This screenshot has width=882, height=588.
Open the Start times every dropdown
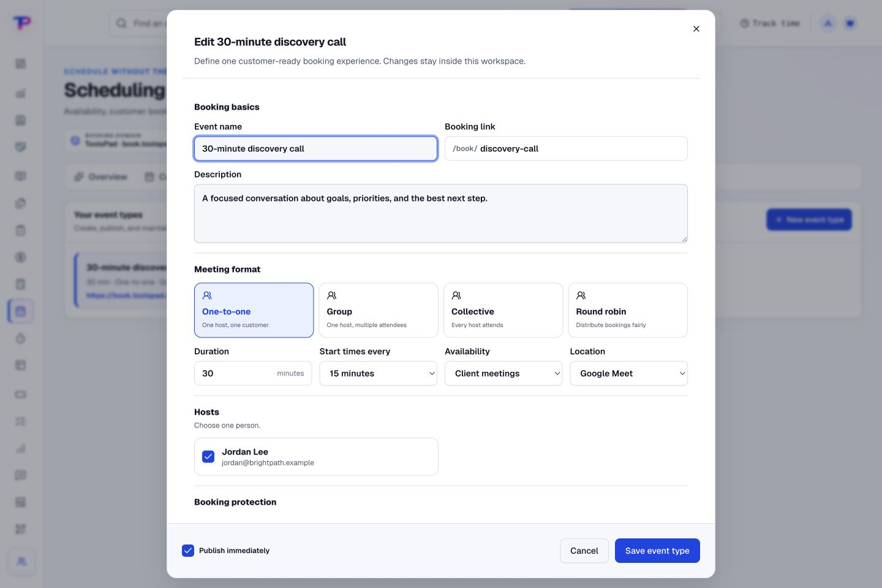[x=378, y=374]
